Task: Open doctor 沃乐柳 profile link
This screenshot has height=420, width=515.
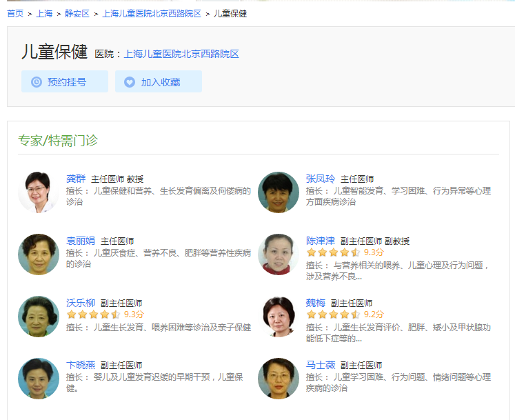Action: pos(81,303)
